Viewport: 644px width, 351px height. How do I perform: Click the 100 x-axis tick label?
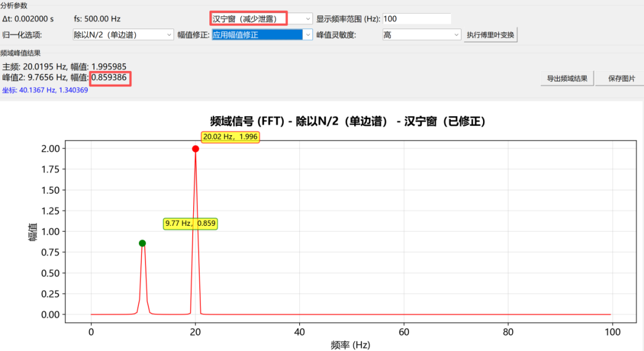pyautogui.click(x=612, y=332)
